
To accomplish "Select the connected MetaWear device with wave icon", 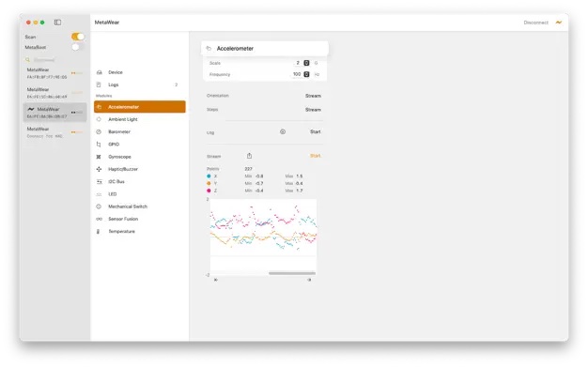I will coord(54,113).
